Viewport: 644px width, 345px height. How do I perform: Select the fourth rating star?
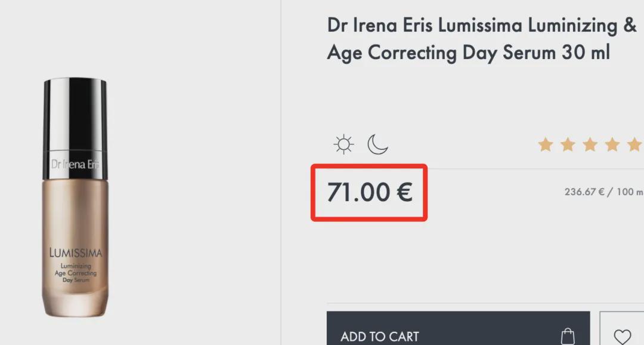(612, 144)
